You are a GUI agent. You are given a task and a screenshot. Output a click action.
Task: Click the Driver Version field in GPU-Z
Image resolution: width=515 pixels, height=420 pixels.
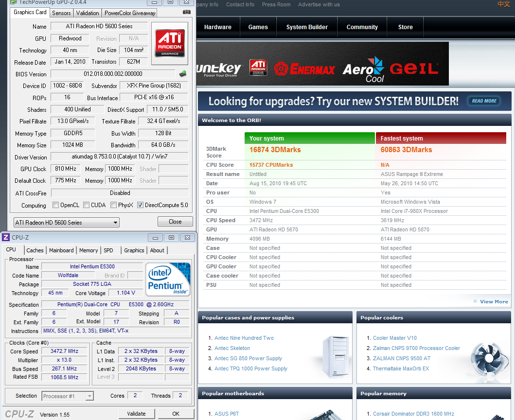click(120, 157)
